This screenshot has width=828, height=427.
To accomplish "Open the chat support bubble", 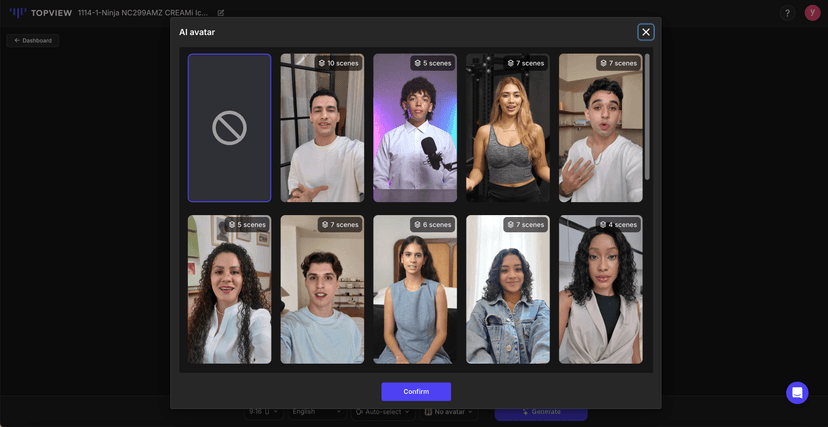I will [x=797, y=393].
